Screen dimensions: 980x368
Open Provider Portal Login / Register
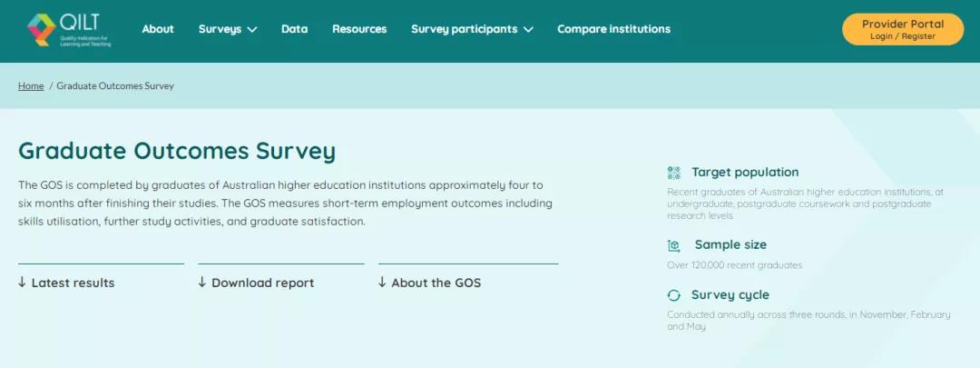click(x=903, y=29)
